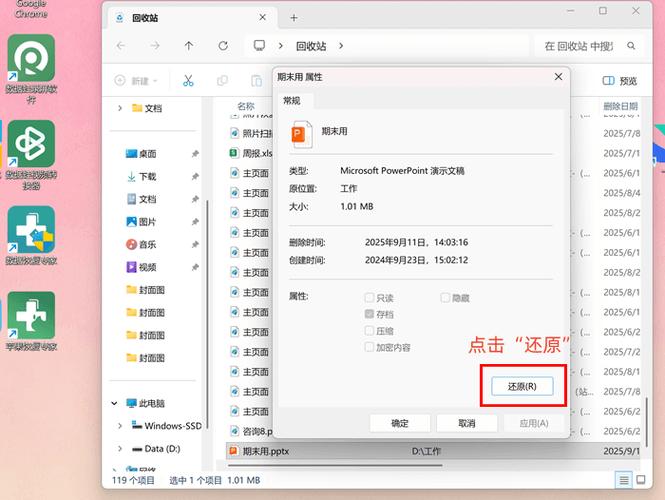Switch to large icons view

[x=641, y=480]
